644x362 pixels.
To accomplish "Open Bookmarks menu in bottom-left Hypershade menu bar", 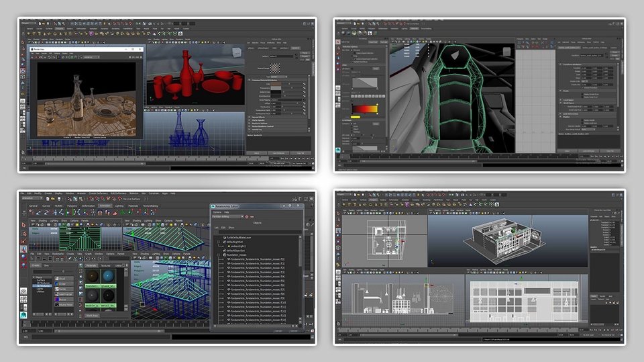I will point(58,254).
